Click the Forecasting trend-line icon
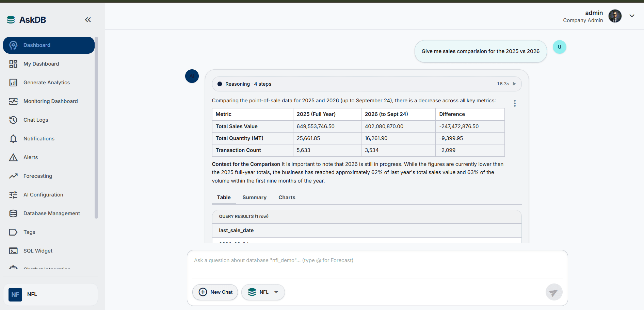Image resolution: width=644 pixels, height=310 pixels. click(x=13, y=176)
